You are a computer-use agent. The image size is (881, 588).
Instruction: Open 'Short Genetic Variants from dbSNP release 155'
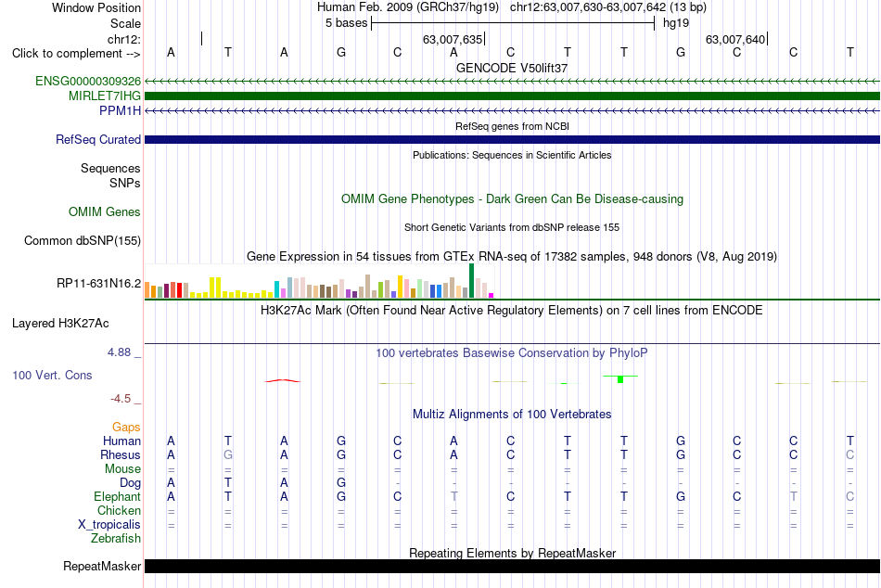(512, 227)
